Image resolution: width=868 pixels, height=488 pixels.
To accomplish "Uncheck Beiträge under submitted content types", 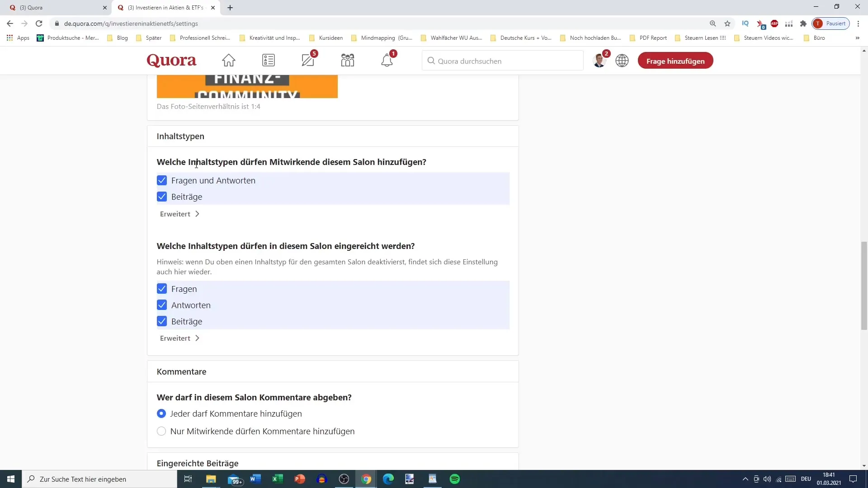I will click(x=162, y=321).
